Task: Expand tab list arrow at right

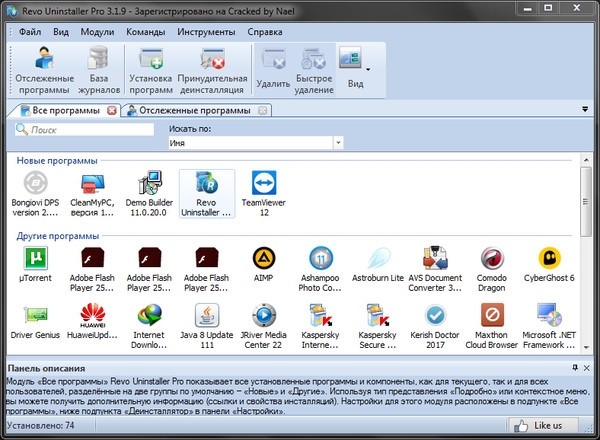Action: click(584, 109)
